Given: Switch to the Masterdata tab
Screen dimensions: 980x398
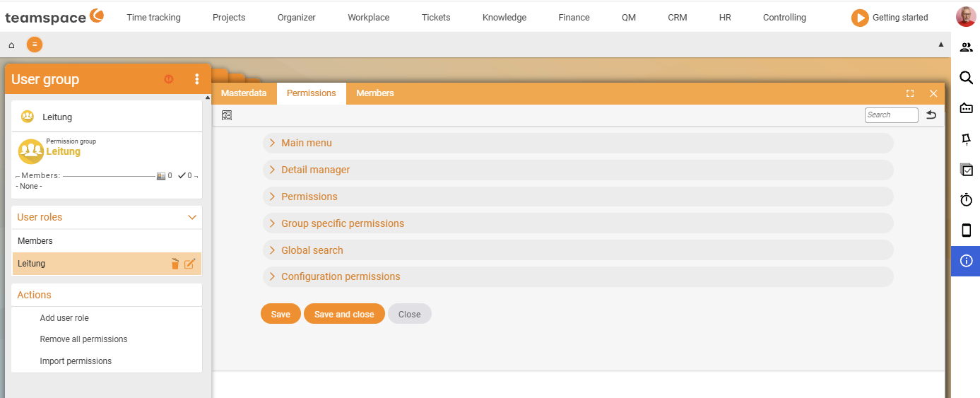Looking at the screenshot, I should click(x=244, y=93).
